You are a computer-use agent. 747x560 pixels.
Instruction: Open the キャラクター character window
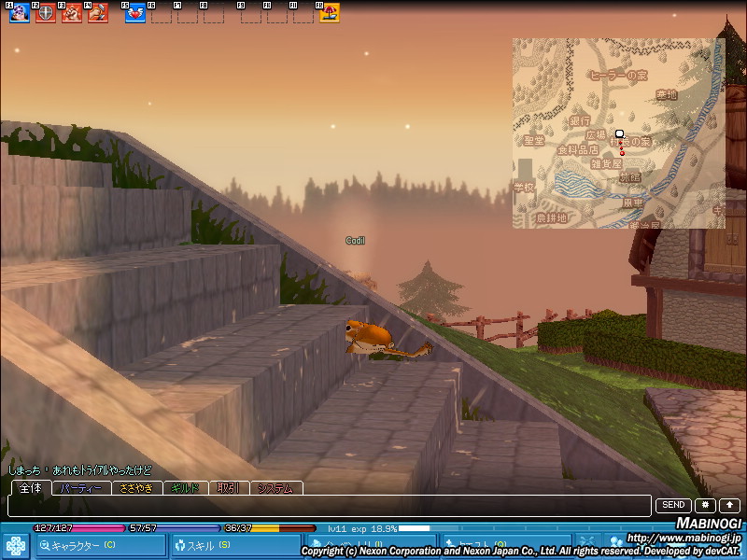[x=100, y=545]
